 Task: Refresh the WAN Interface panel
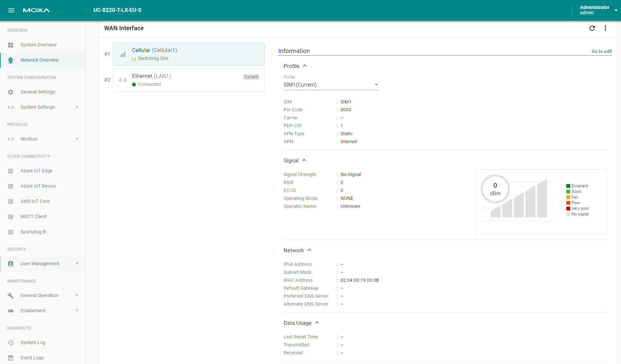coord(592,28)
